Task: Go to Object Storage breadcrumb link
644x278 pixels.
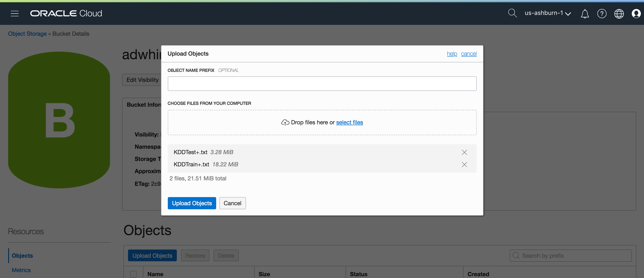Action: (27, 34)
